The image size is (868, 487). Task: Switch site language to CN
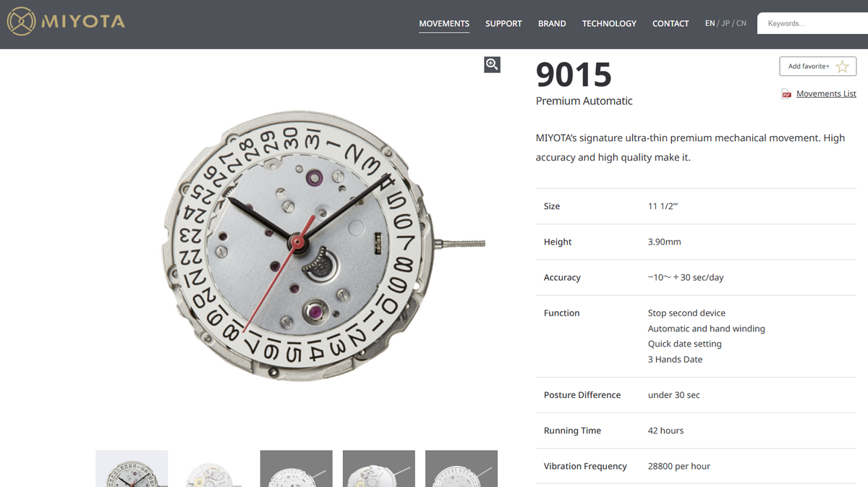pos(741,24)
